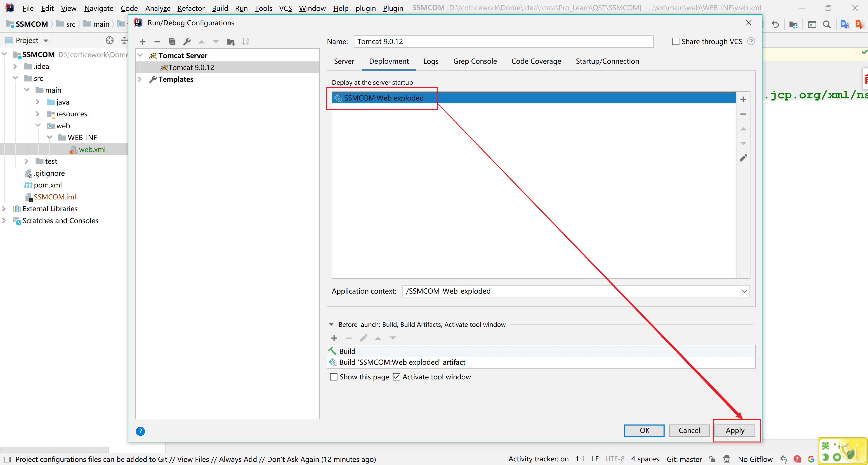
Task: Open the Startup/Connection tab
Action: [607, 61]
